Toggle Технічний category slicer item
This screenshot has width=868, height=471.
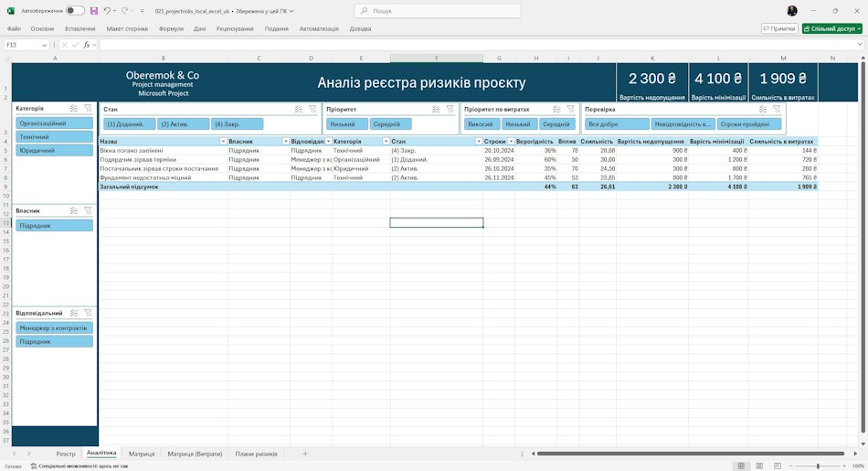pyautogui.click(x=54, y=137)
